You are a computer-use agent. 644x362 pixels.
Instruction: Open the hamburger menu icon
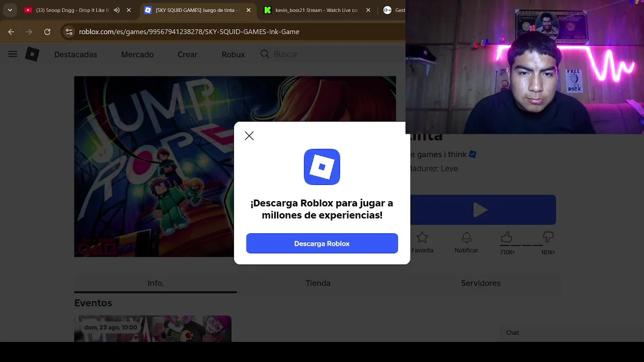[x=13, y=54]
